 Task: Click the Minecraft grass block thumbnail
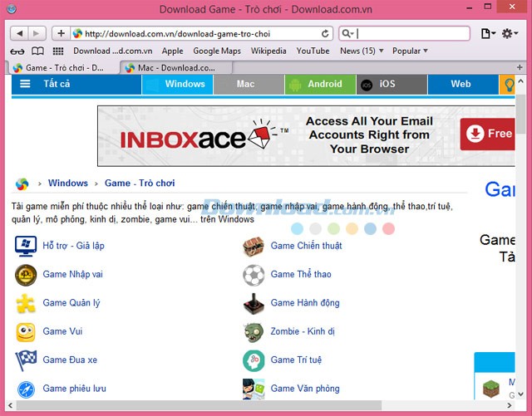coord(491,389)
